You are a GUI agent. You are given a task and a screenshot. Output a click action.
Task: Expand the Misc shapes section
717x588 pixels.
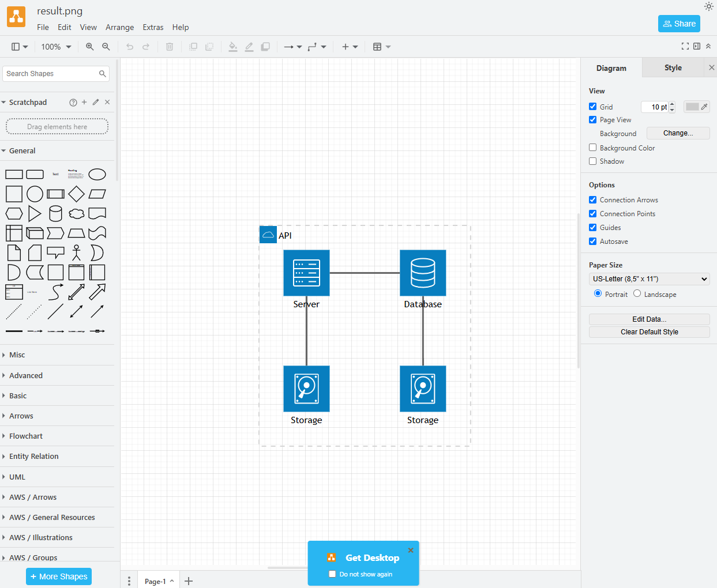57,355
